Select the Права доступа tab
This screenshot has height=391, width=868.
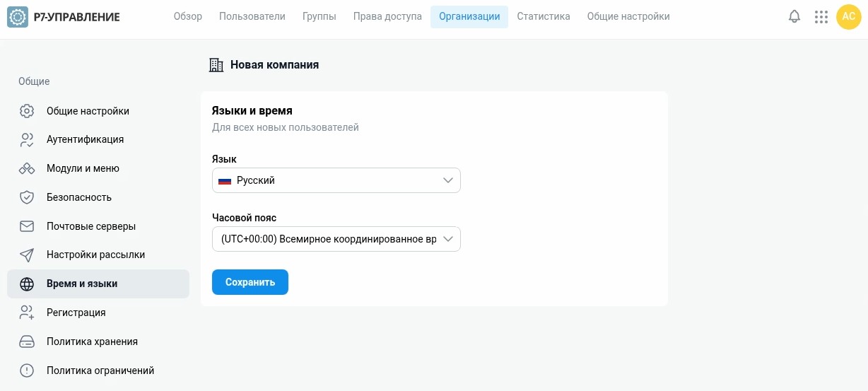(387, 16)
